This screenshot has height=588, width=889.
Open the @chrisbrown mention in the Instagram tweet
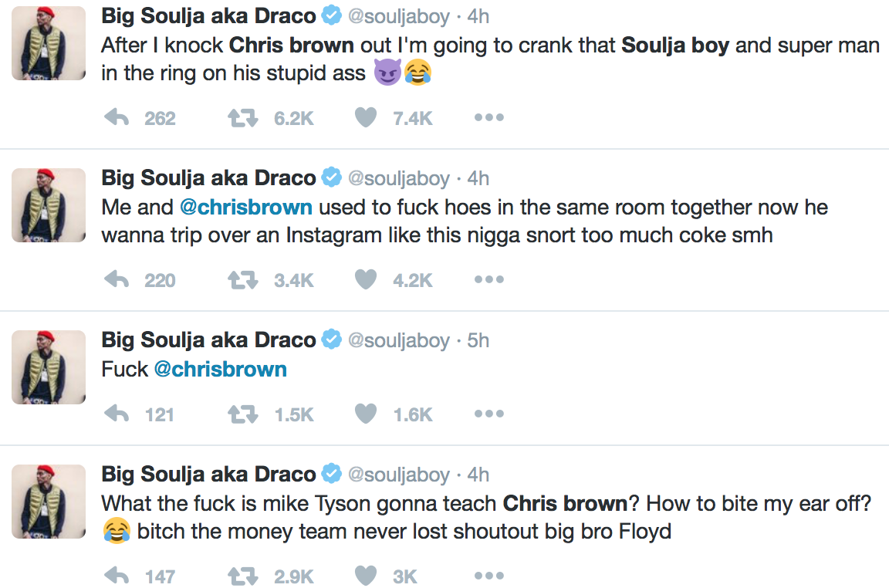point(246,208)
